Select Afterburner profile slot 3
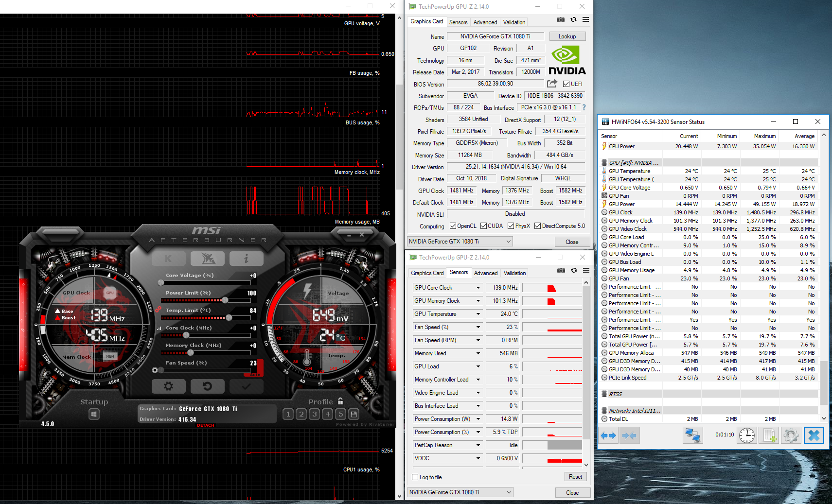Image resolution: width=832 pixels, height=504 pixels. coord(315,414)
